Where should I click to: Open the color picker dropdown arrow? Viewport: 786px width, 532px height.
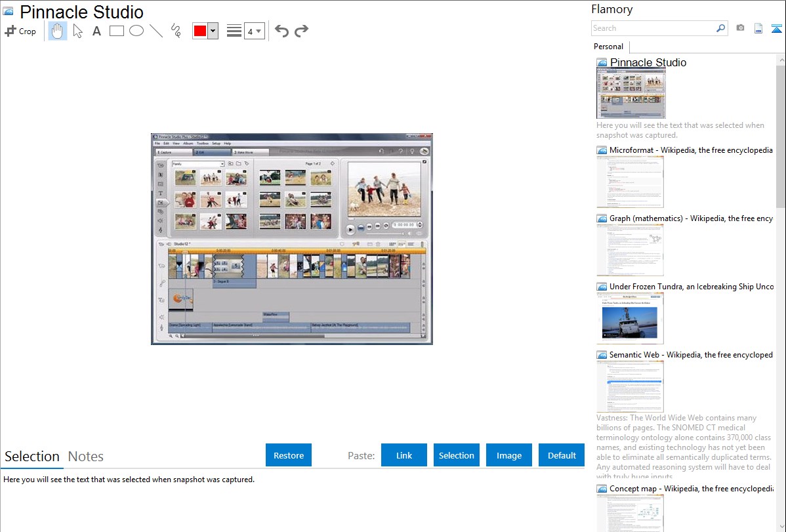[213, 31]
